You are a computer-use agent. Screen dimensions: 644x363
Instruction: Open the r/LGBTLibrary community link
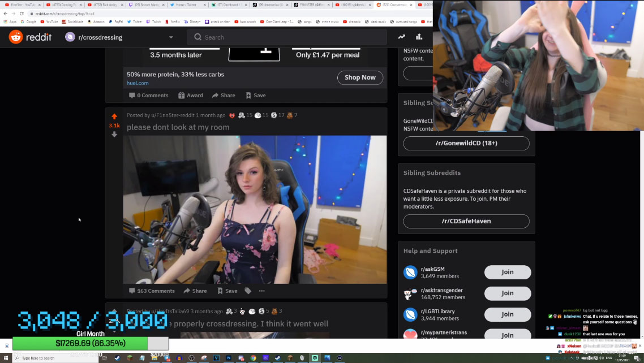coord(438,312)
